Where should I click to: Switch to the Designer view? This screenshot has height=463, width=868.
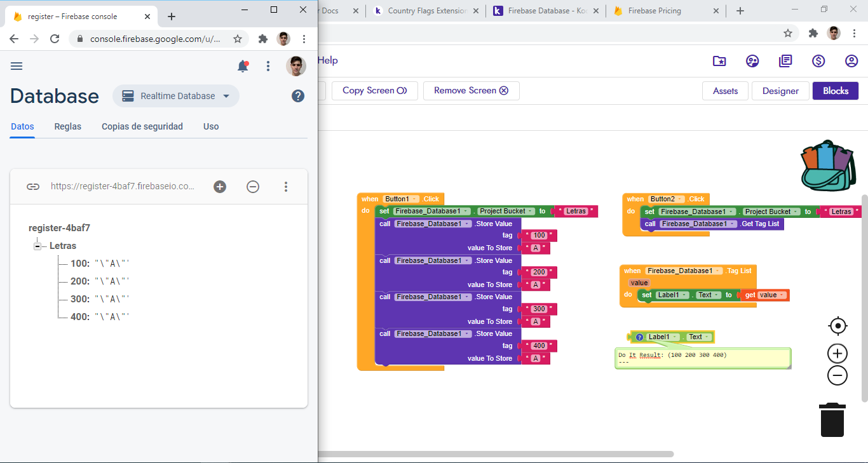(x=780, y=91)
